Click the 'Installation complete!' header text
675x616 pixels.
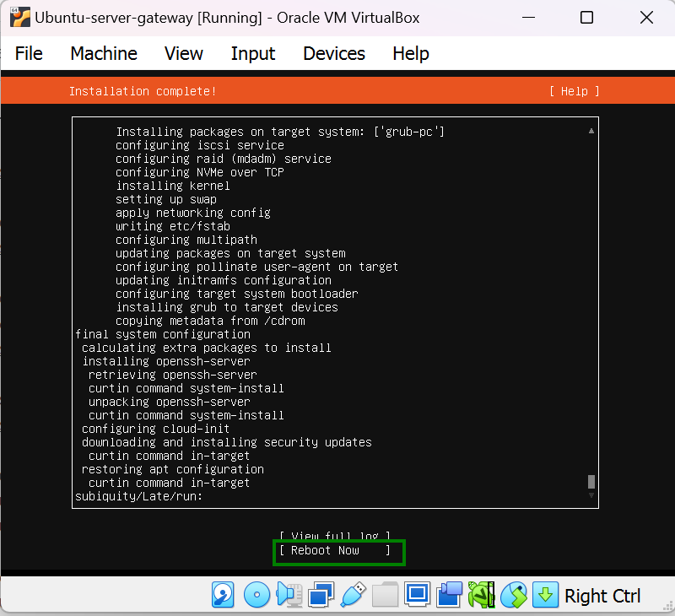click(143, 91)
